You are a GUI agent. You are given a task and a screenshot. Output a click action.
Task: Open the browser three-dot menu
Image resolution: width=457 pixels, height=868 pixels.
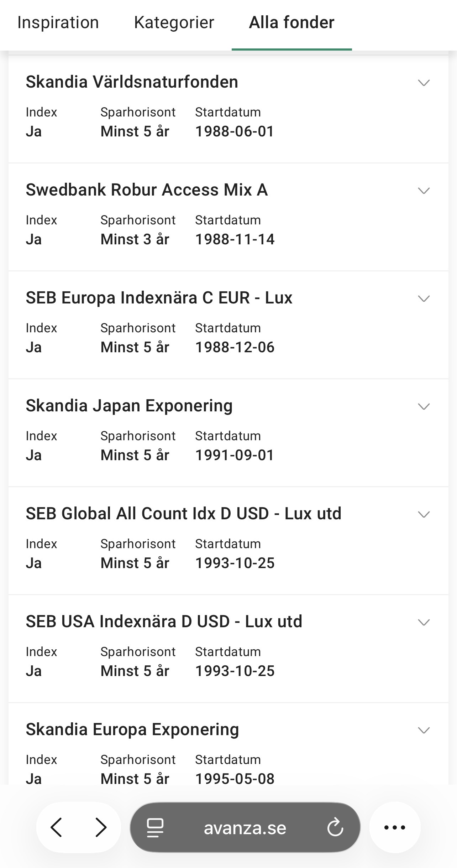395,827
